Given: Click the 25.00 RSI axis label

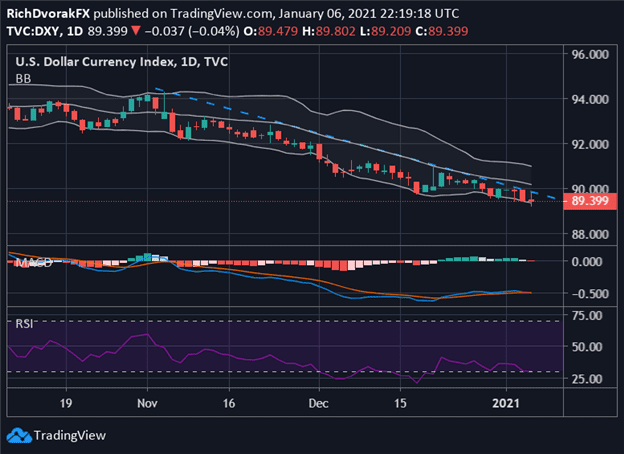Looking at the screenshot, I should (587, 379).
